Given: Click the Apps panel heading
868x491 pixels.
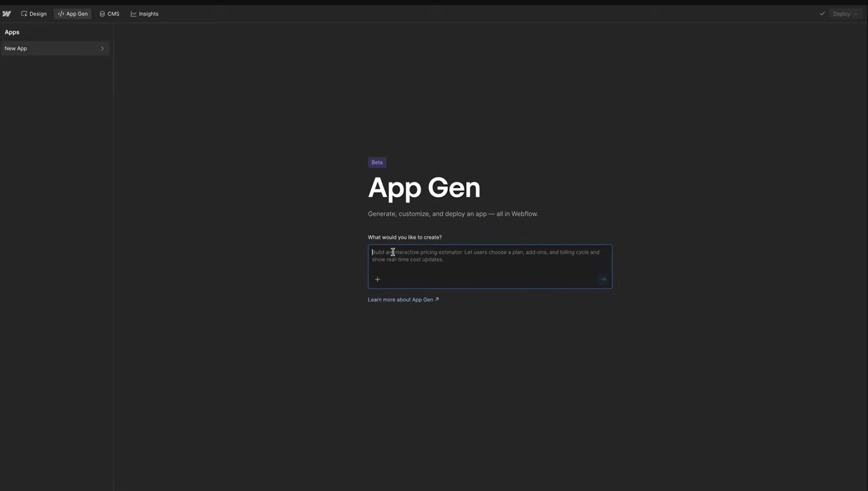Looking at the screenshot, I should pyautogui.click(x=12, y=32).
